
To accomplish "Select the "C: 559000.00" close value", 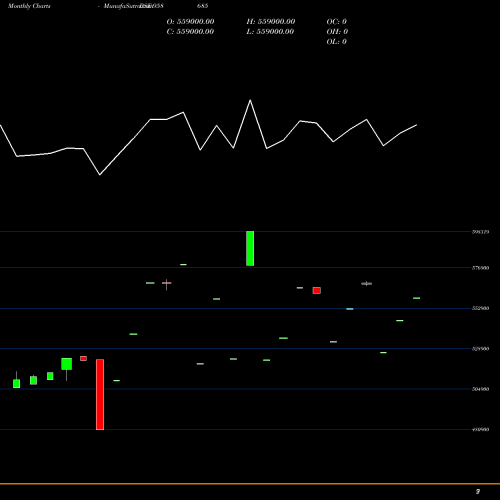I will 190,32.
